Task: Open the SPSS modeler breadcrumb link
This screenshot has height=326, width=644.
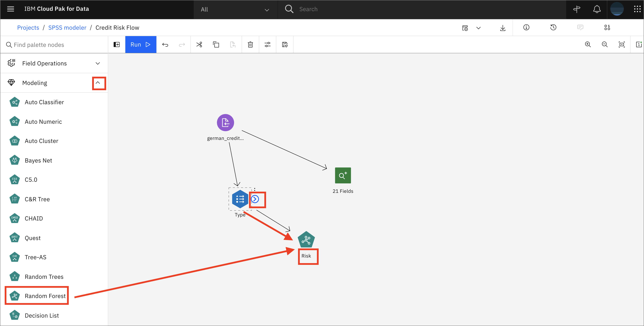Action: tap(67, 27)
